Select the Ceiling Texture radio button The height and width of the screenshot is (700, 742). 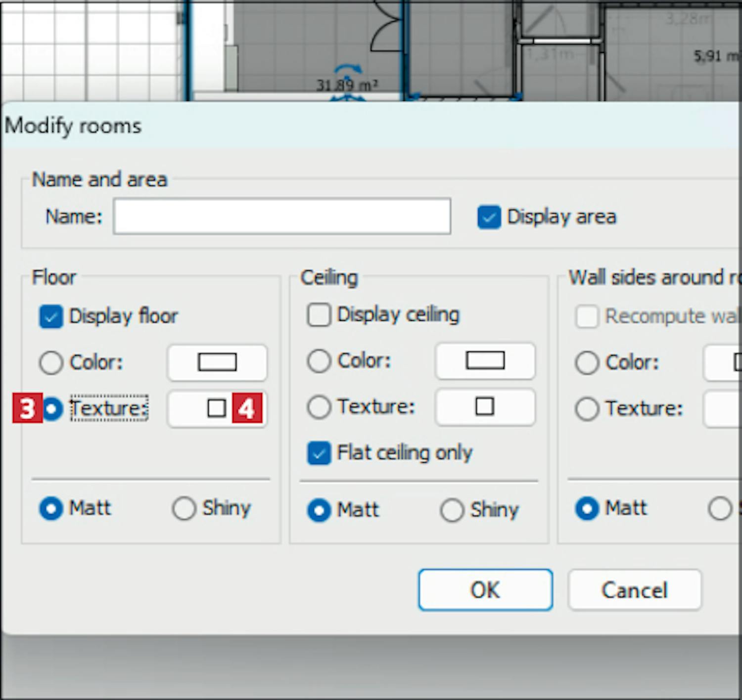tap(319, 407)
